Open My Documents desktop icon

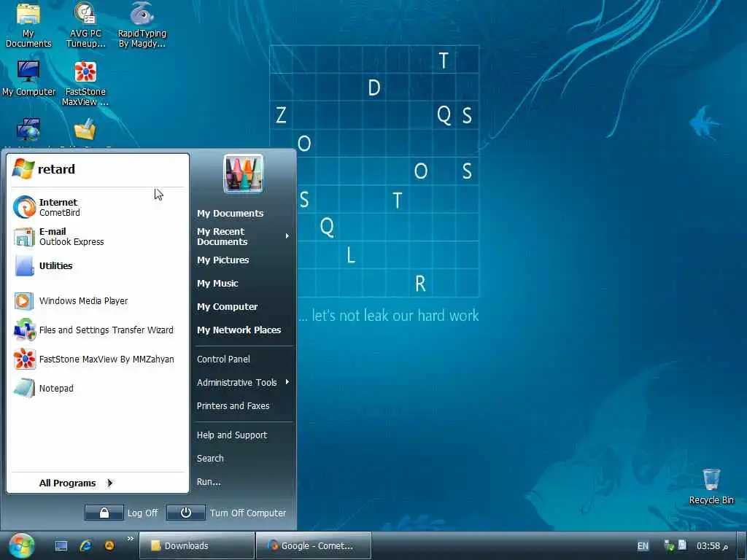pos(28,25)
